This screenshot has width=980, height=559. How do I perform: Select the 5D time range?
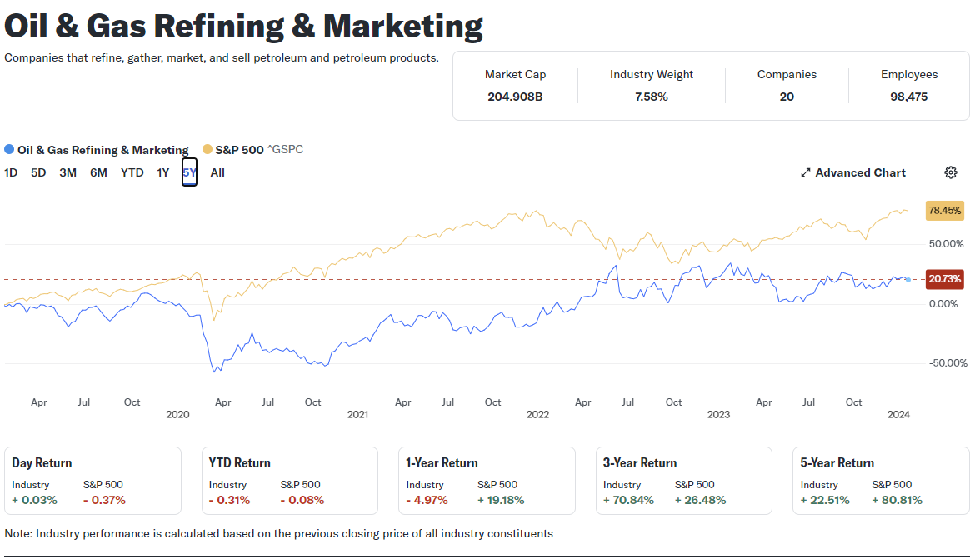38,172
